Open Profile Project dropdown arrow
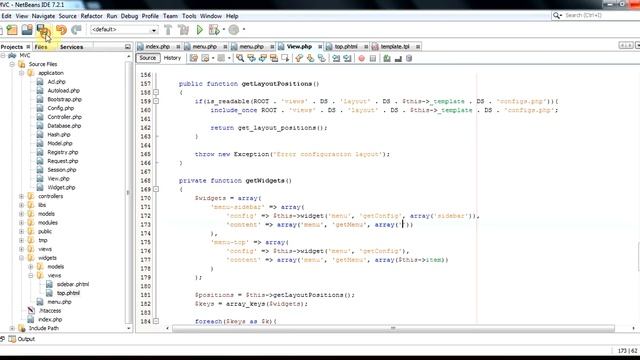 click(244, 29)
